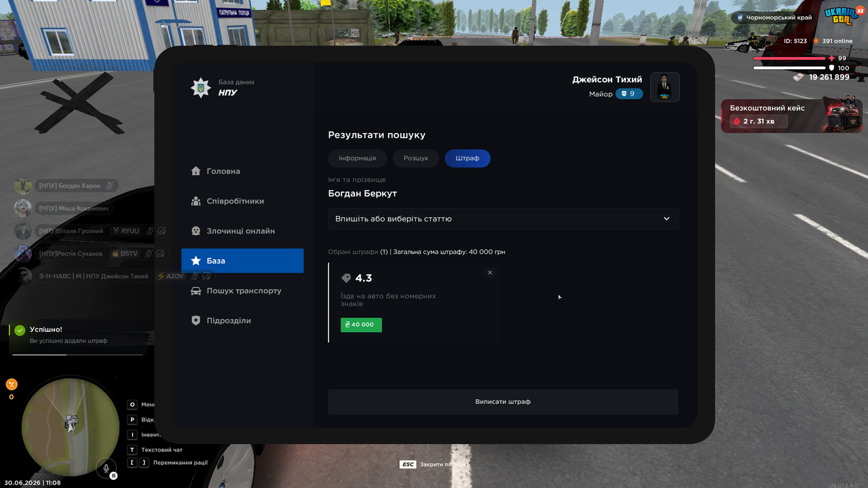Click the rank level 9 badge

[x=629, y=94]
